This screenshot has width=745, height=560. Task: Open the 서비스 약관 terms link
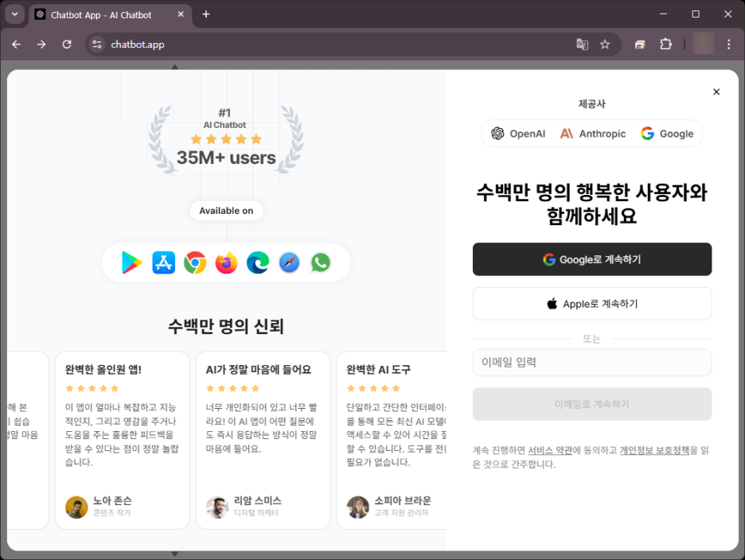click(x=550, y=450)
